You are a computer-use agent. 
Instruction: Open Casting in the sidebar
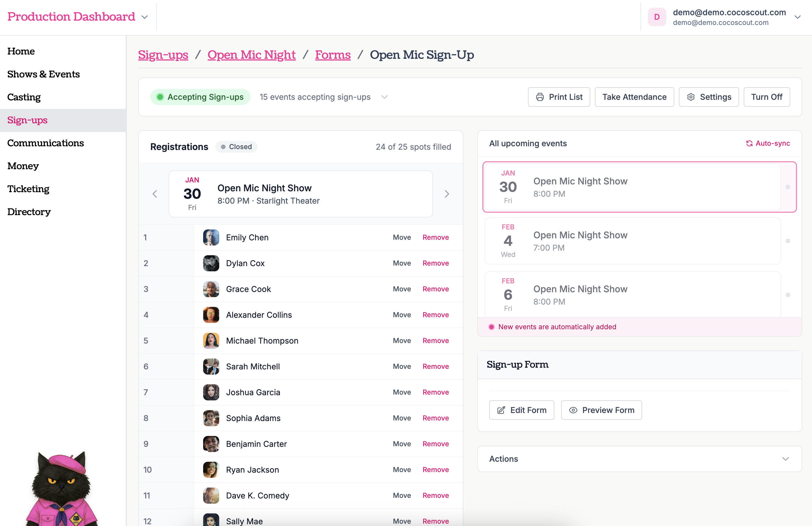coord(24,97)
